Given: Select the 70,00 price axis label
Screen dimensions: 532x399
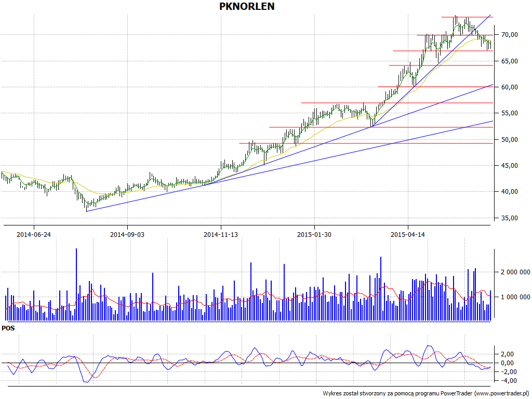Looking at the screenshot, I should click(509, 35).
